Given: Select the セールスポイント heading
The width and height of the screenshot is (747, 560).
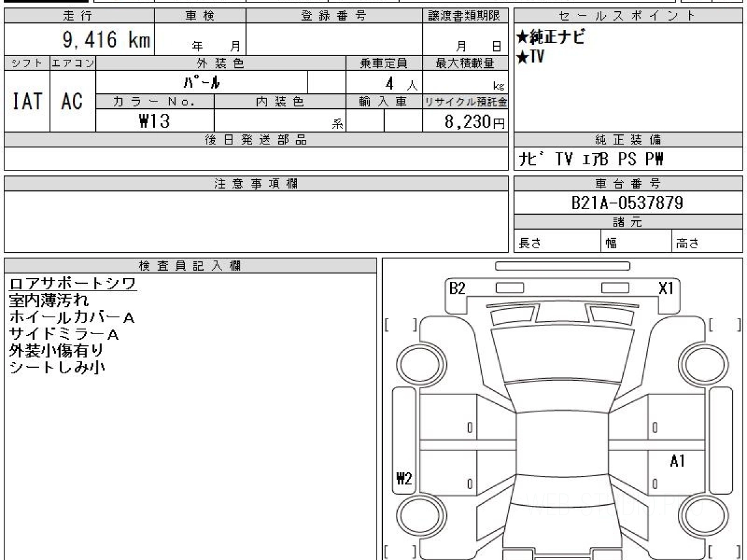Looking at the screenshot, I should coord(628,16).
